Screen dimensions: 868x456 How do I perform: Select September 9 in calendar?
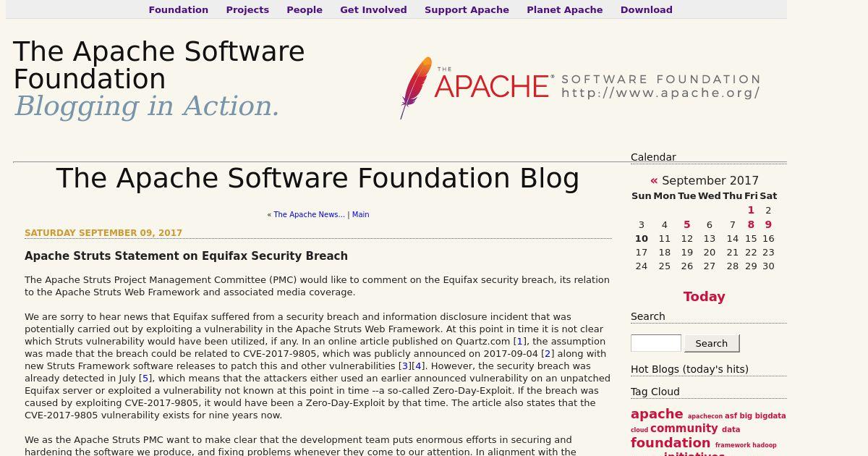(x=768, y=225)
